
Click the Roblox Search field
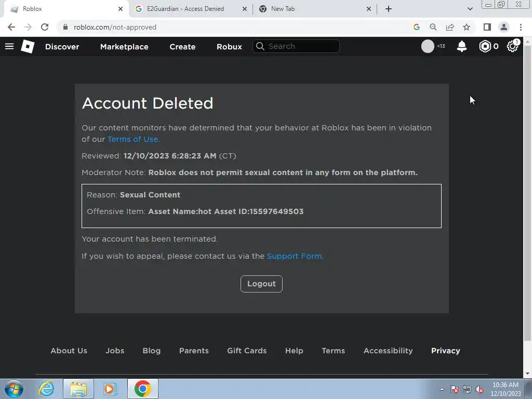coord(296,46)
